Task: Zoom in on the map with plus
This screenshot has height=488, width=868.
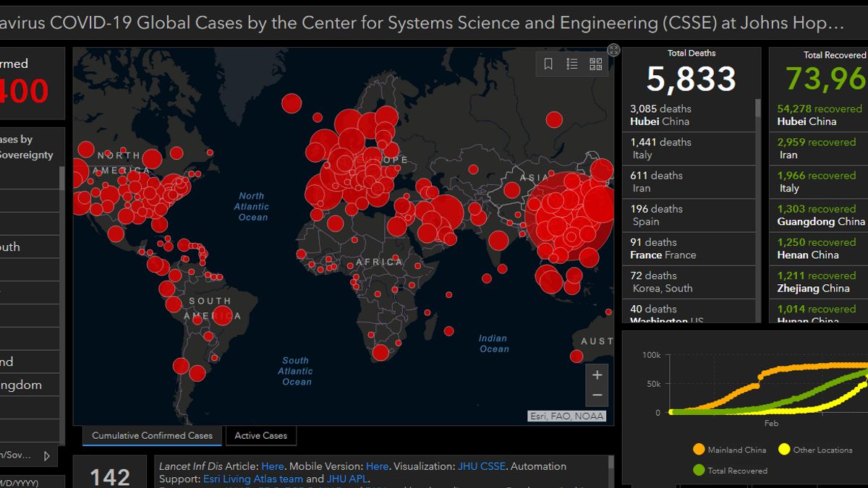Action: [x=597, y=375]
